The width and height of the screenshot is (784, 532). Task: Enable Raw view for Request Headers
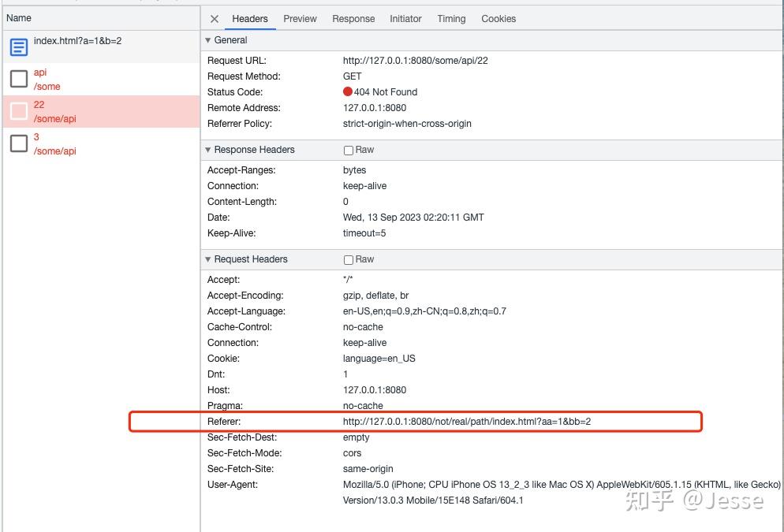349,259
